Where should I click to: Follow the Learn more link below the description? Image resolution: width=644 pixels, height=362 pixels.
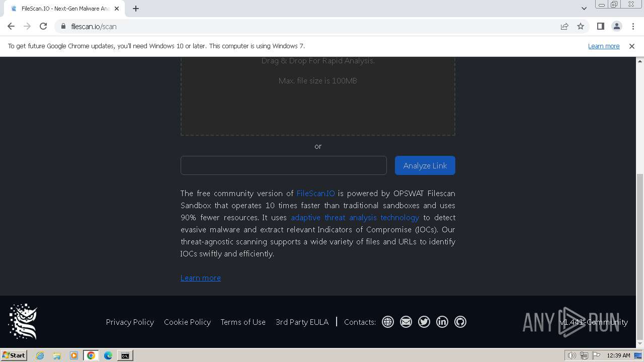pyautogui.click(x=201, y=278)
